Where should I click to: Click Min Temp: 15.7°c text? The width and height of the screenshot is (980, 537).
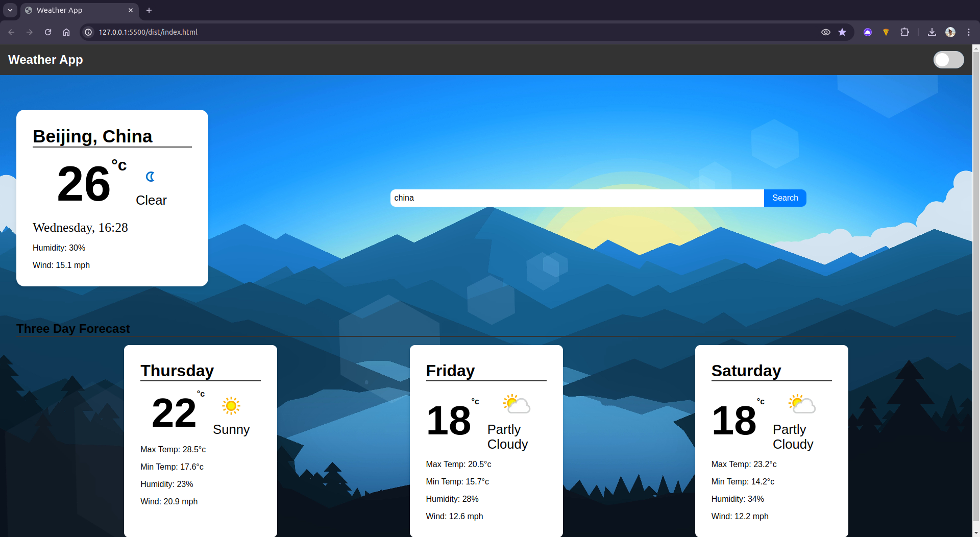pyautogui.click(x=457, y=481)
